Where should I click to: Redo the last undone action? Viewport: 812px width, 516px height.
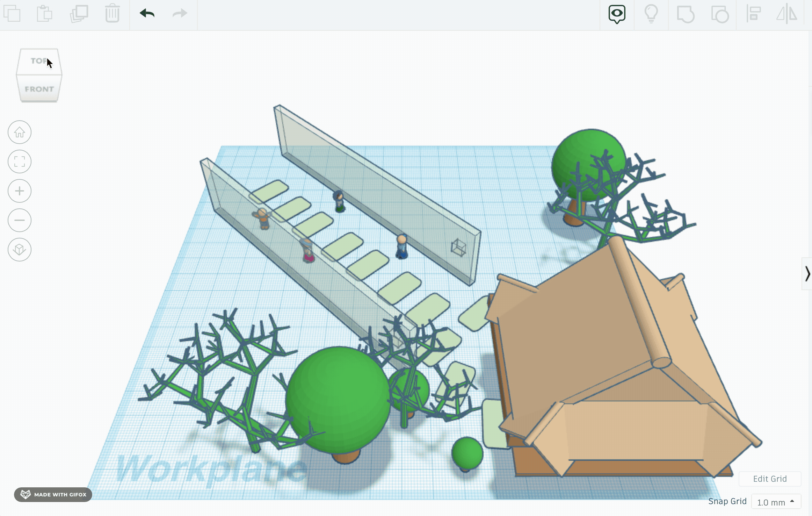[x=180, y=14]
